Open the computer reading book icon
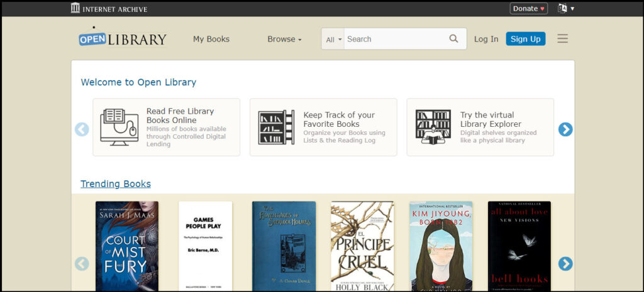 [x=119, y=127]
